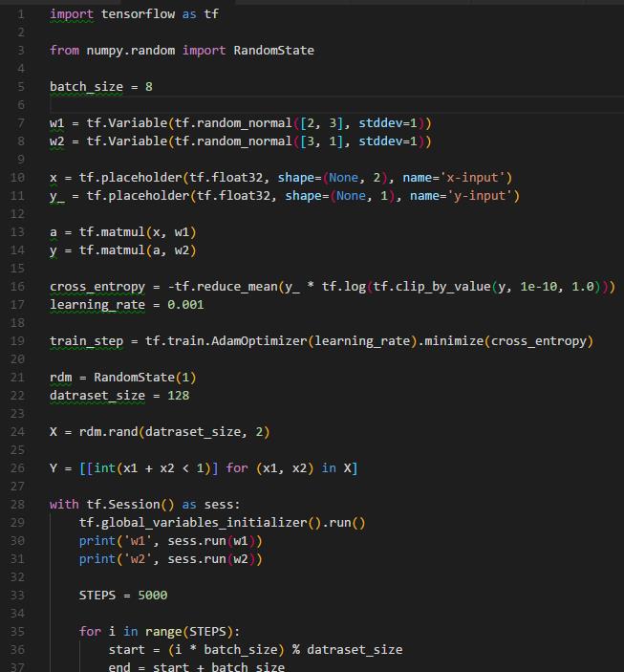Click the 'x-input' string
This screenshot has height=672, width=624.
click(x=475, y=178)
